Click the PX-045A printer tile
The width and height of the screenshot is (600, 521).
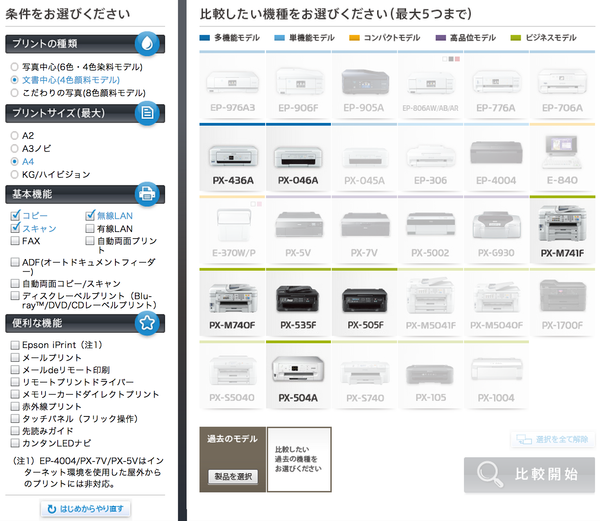coord(365,158)
